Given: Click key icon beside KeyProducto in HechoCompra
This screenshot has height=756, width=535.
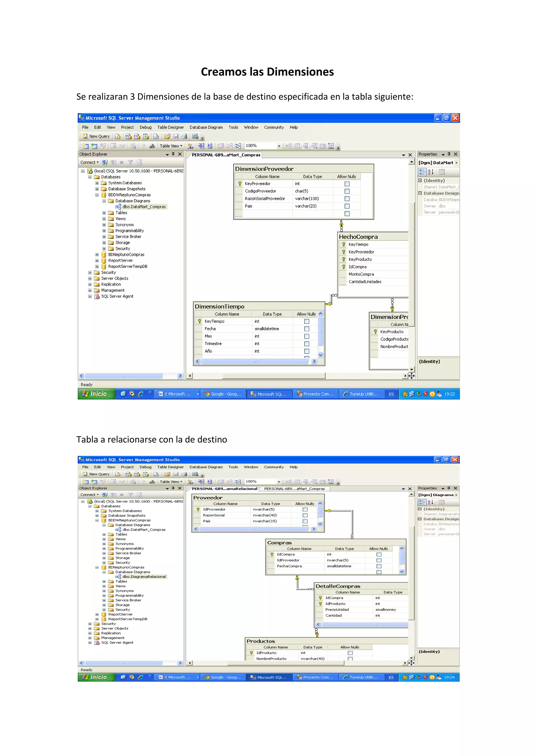Looking at the screenshot, I should 344,259.
